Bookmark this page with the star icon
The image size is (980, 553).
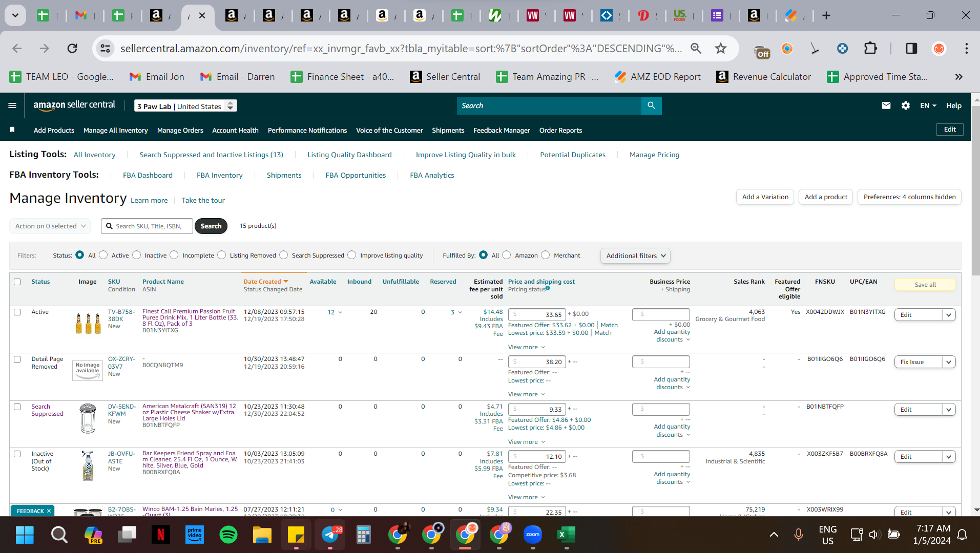point(721,48)
